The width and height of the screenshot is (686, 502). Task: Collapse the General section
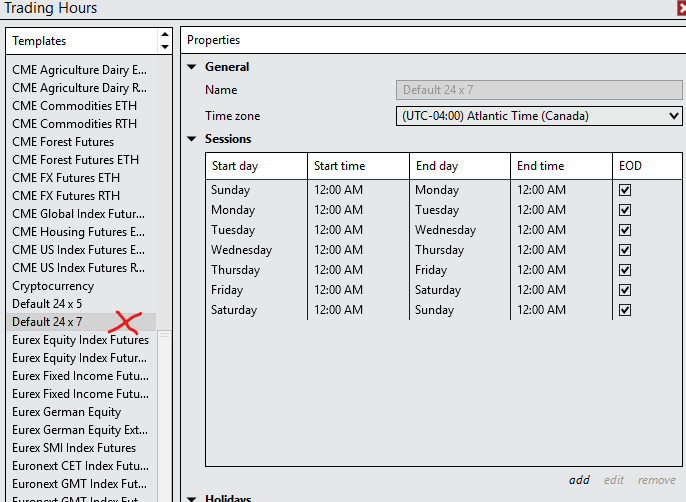(192, 67)
